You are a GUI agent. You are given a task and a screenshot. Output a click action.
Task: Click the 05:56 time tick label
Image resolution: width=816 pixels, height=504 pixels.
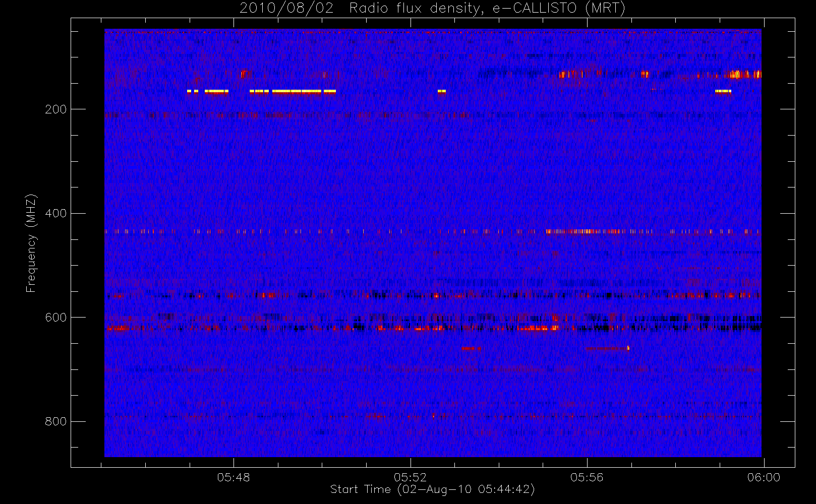tap(587, 477)
